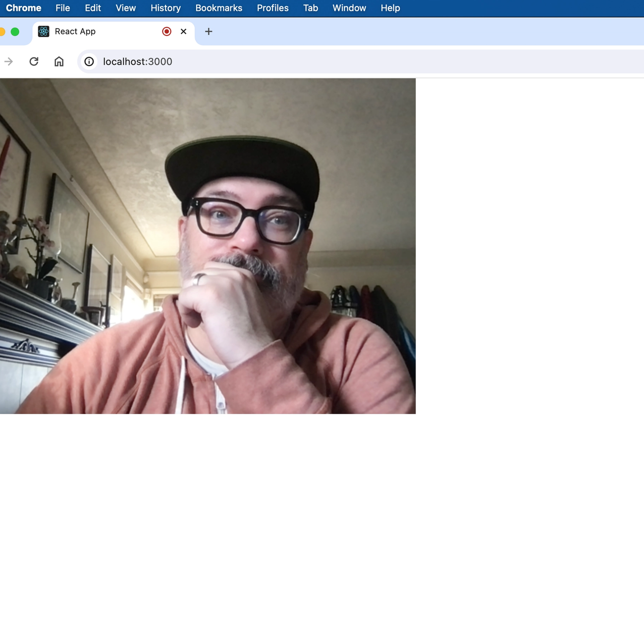Open the Tab menu
The image size is (644, 644).
pyautogui.click(x=311, y=8)
